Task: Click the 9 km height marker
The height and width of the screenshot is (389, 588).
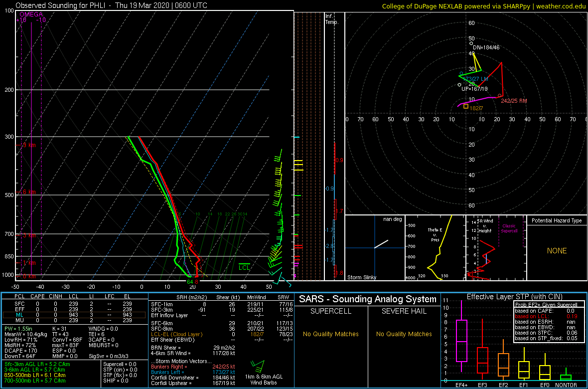Action: click(26, 145)
